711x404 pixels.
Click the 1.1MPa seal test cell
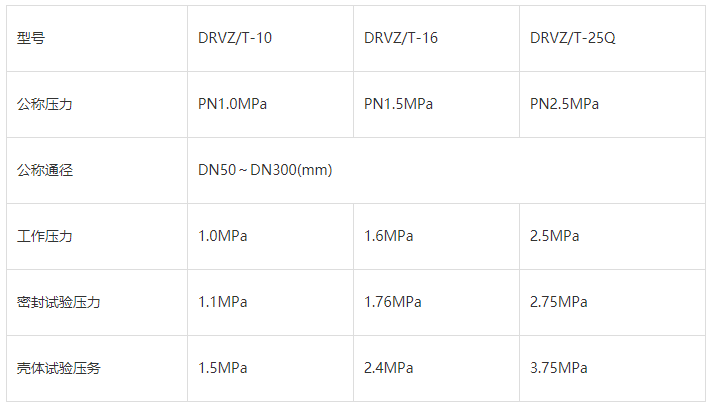click(222, 302)
